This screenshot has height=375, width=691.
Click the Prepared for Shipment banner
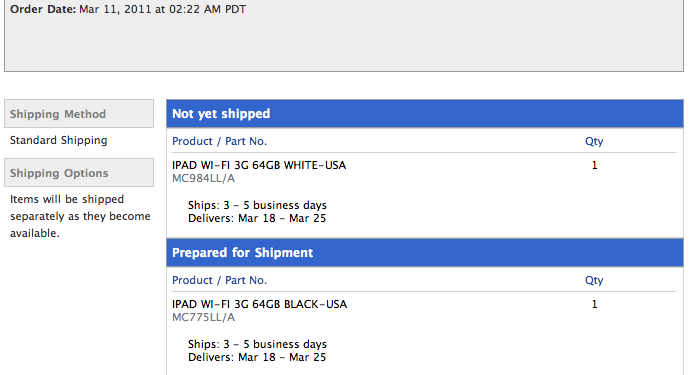425,252
